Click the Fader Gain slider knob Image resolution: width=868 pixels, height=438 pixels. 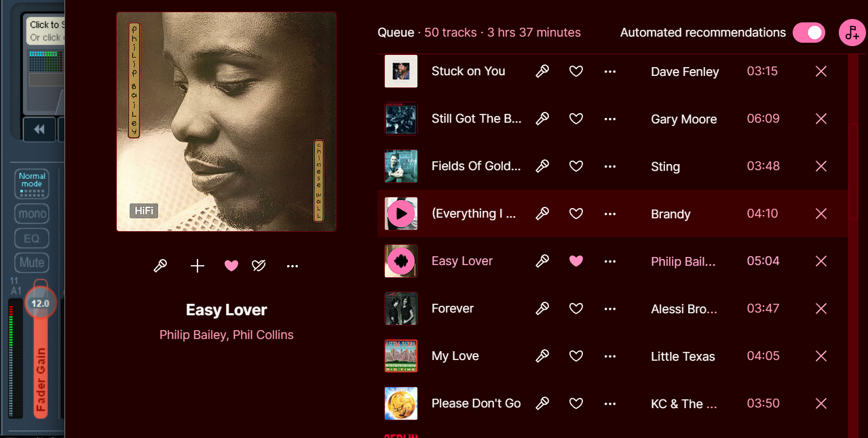pos(40,303)
